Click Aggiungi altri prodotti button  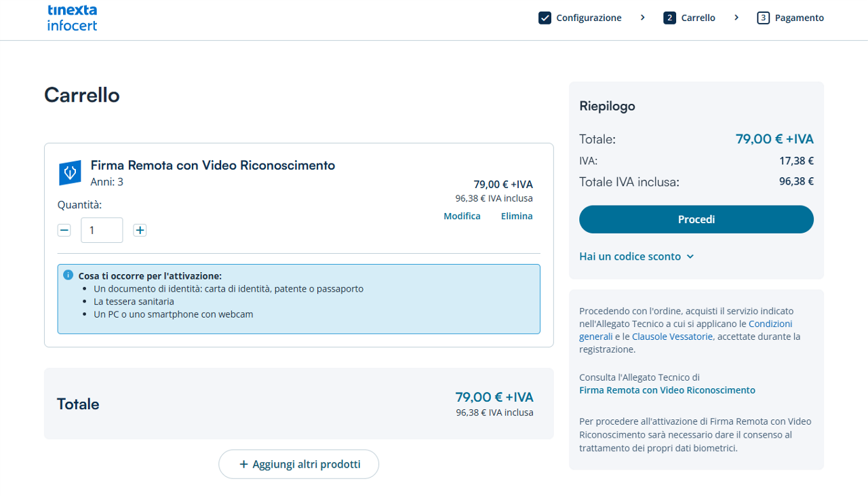coord(298,464)
